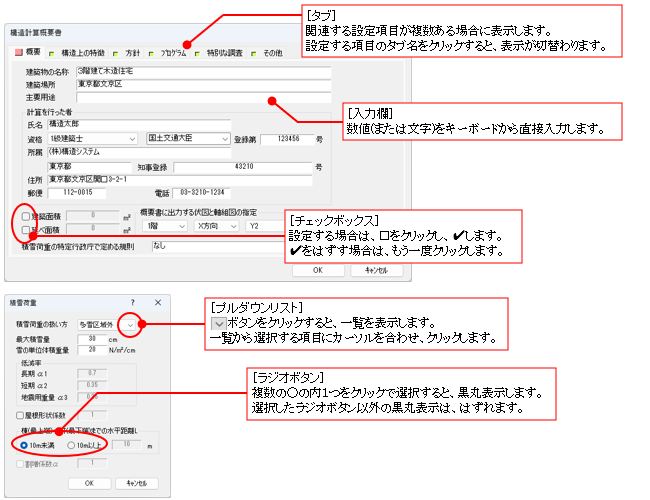650x500 pixels.
Task: Cancel the 積雪荷重 dialog
Action: (x=136, y=483)
